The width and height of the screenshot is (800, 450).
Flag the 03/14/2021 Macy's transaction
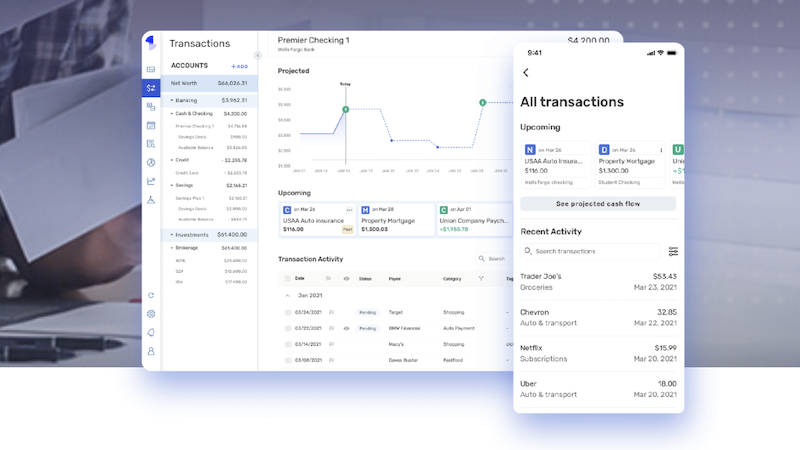tap(332, 344)
